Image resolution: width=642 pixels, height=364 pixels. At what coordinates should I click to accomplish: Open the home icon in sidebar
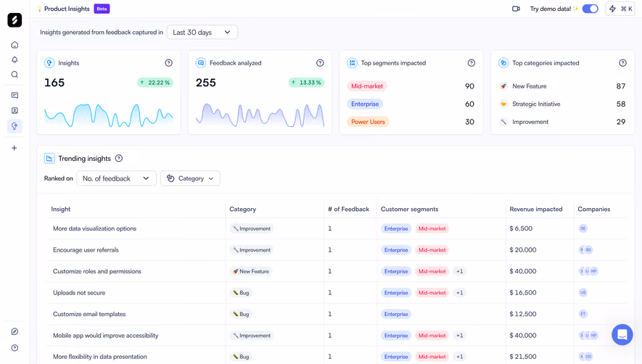(x=15, y=45)
